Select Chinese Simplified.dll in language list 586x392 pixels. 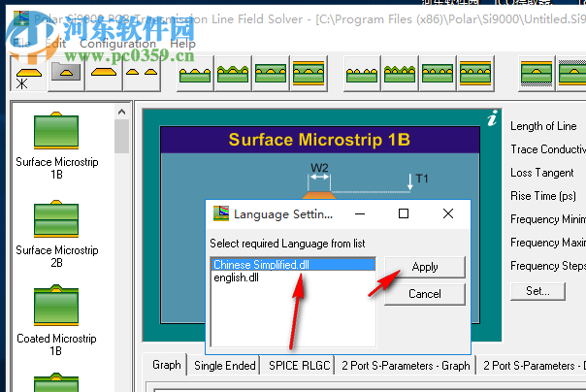[x=293, y=265]
